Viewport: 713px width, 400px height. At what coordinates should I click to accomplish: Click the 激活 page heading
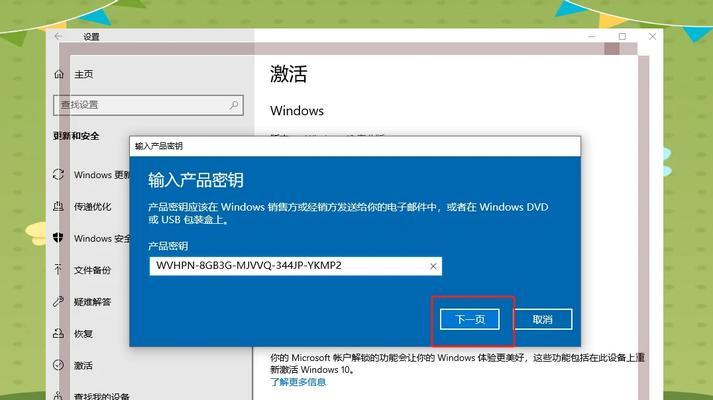(289, 74)
